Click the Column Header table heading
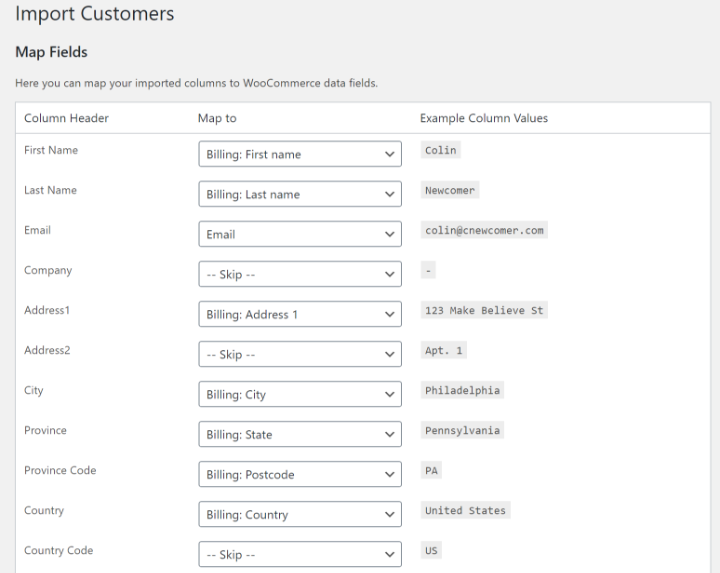Image resolution: width=720 pixels, height=573 pixels. coord(66,118)
